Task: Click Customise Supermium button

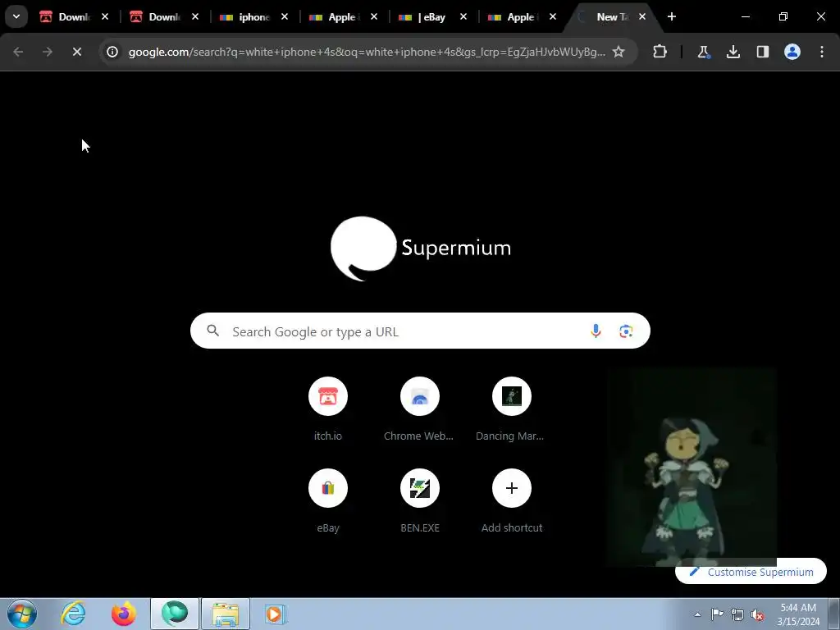Action: click(751, 572)
